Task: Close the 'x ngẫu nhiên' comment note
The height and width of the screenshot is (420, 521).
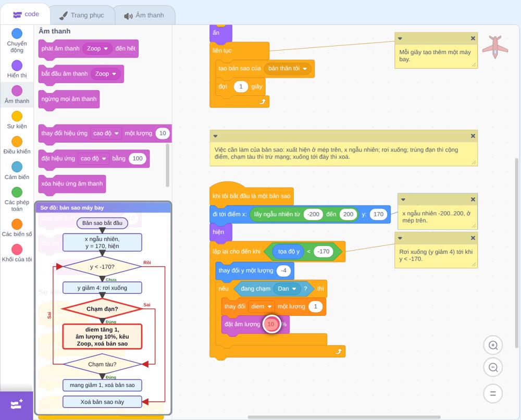Action: [473, 200]
